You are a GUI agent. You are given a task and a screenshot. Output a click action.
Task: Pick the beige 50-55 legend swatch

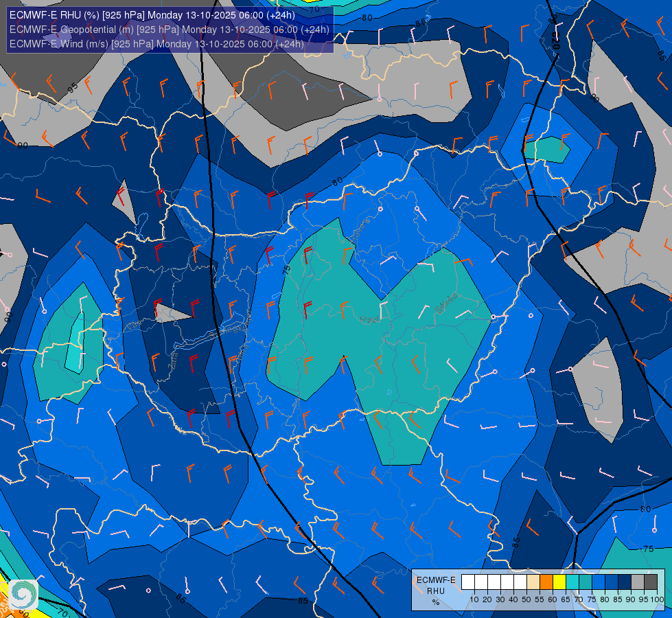click(533, 582)
